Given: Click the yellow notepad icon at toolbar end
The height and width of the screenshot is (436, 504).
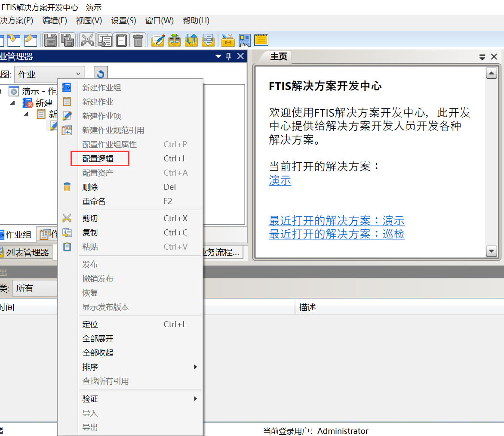Looking at the screenshot, I should [x=261, y=40].
